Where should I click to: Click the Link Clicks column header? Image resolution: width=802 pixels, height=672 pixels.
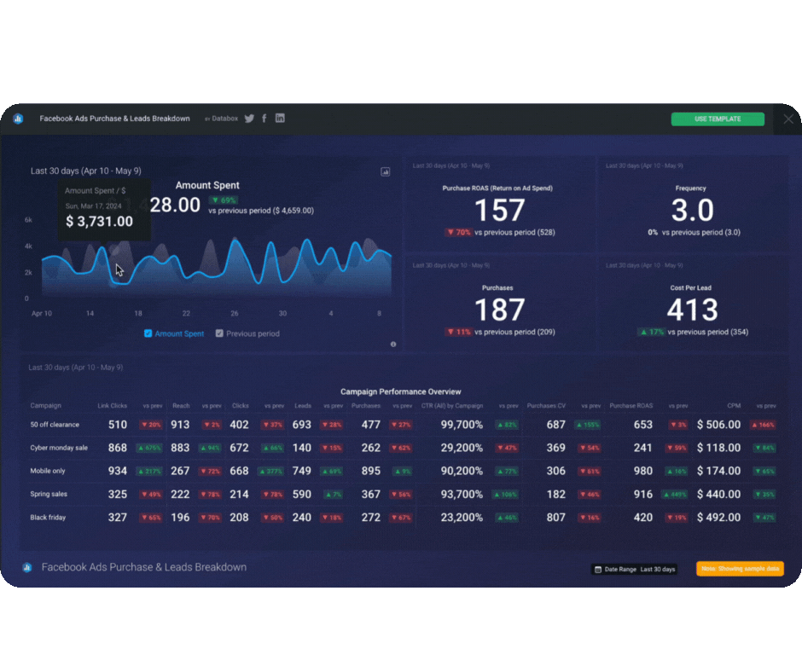click(x=112, y=406)
